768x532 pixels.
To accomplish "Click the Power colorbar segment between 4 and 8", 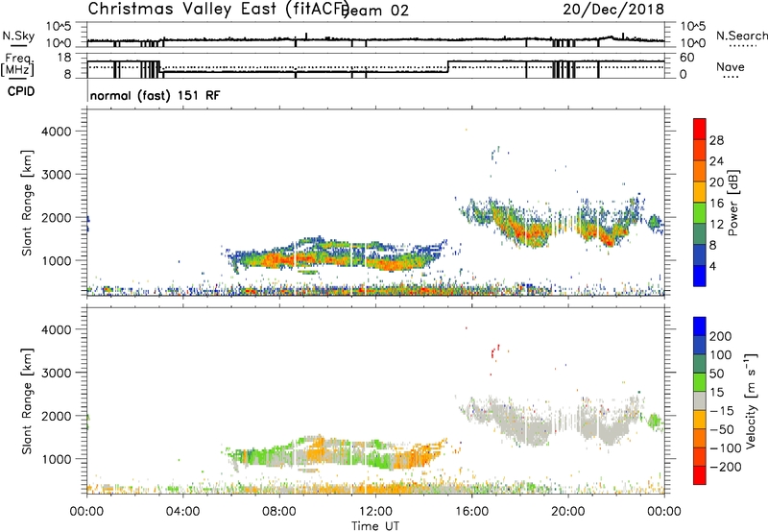I will click(x=700, y=254).
